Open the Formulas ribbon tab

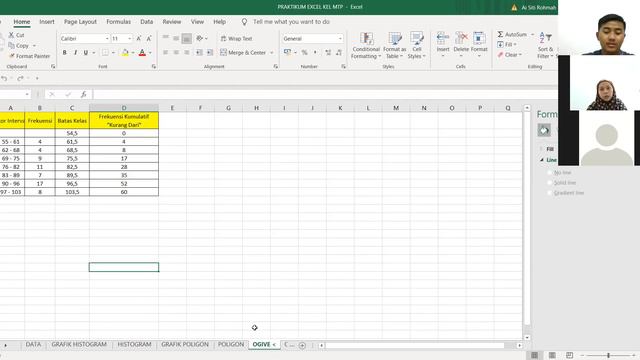pos(118,22)
